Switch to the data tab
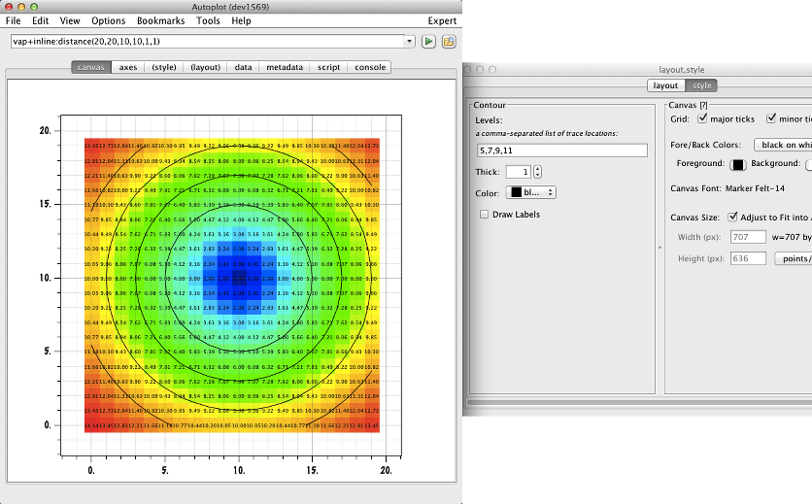812x504 pixels. coord(243,67)
